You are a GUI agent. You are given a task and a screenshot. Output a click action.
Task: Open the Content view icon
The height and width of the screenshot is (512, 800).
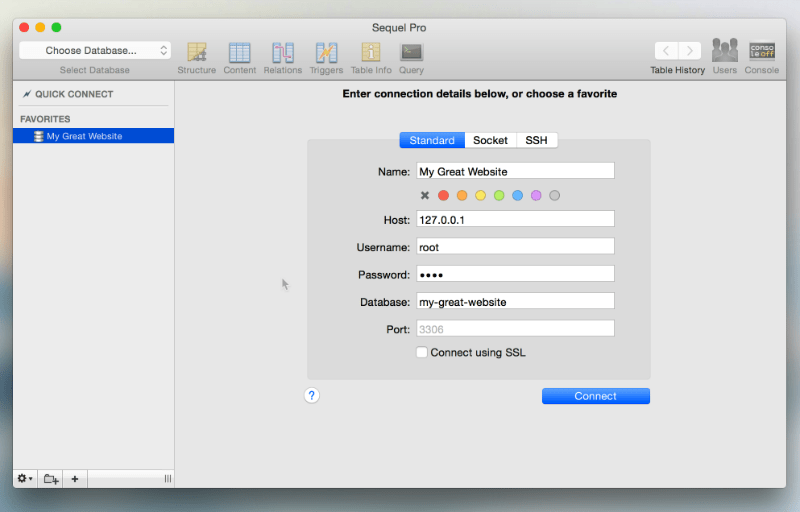point(239,52)
